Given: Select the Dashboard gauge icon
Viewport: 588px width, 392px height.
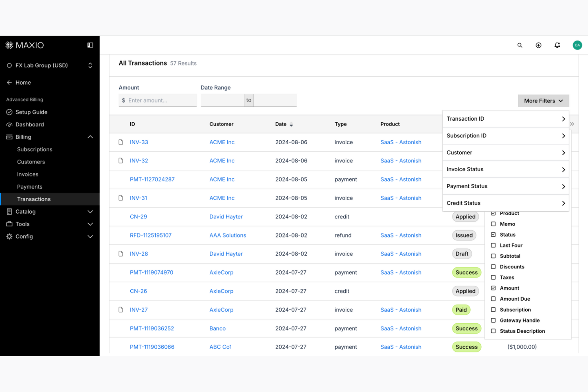Looking at the screenshot, I should pyautogui.click(x=10, y=124).
